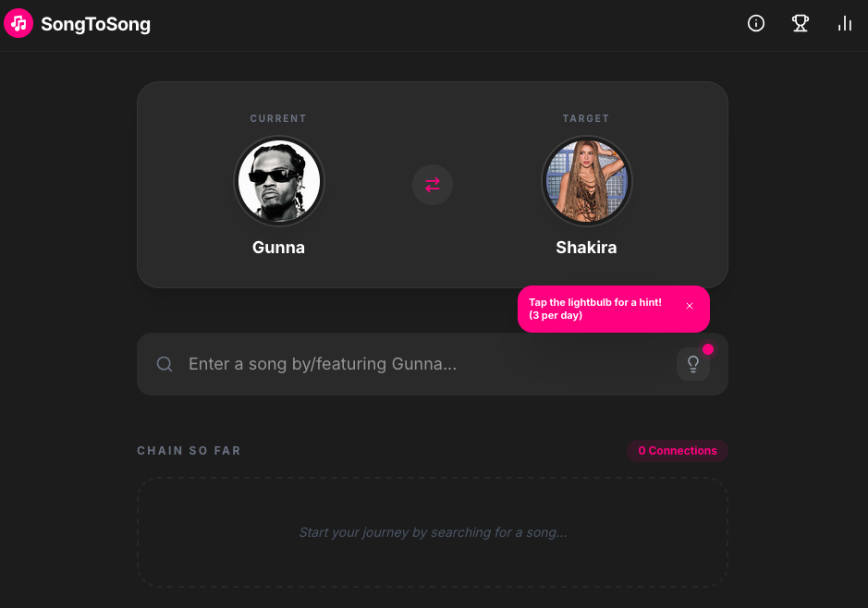
Task: Click the search magnifier icon
Action: [165, 363]
